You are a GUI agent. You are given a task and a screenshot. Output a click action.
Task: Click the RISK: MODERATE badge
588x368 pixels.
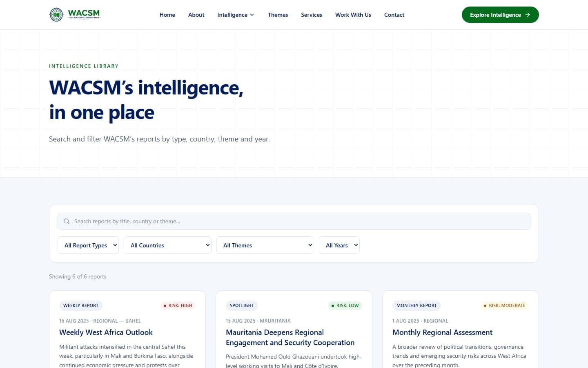[505, 305]
